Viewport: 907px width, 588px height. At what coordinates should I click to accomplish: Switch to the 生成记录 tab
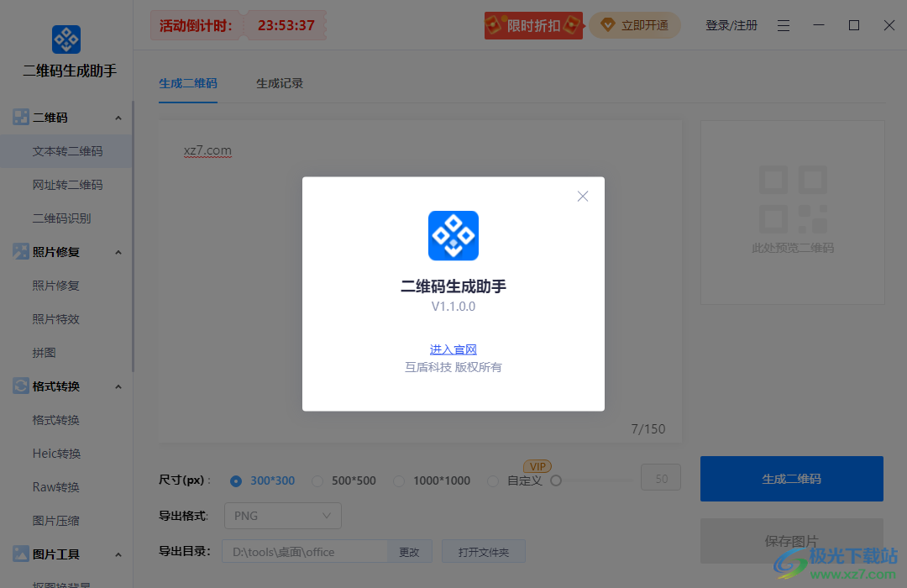[279, 83]
